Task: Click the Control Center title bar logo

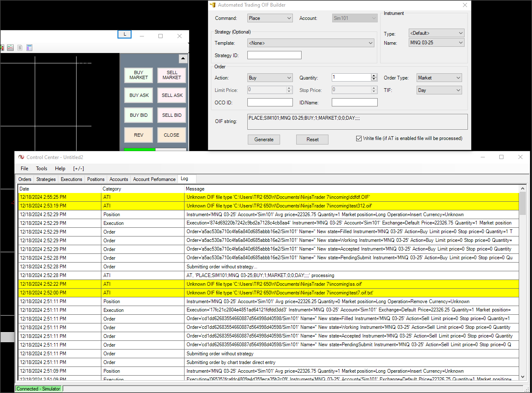Action: (x=21, y=157)
